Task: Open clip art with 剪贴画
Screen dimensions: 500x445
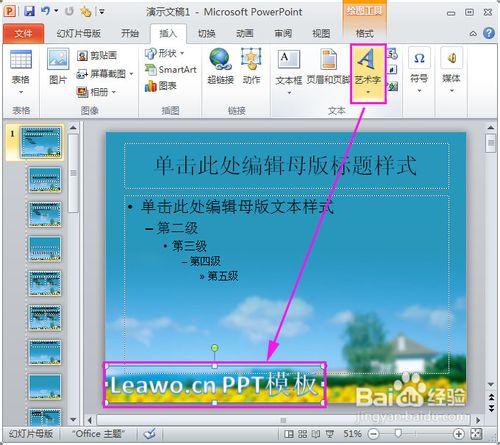Action: click(x=97, y=55)
